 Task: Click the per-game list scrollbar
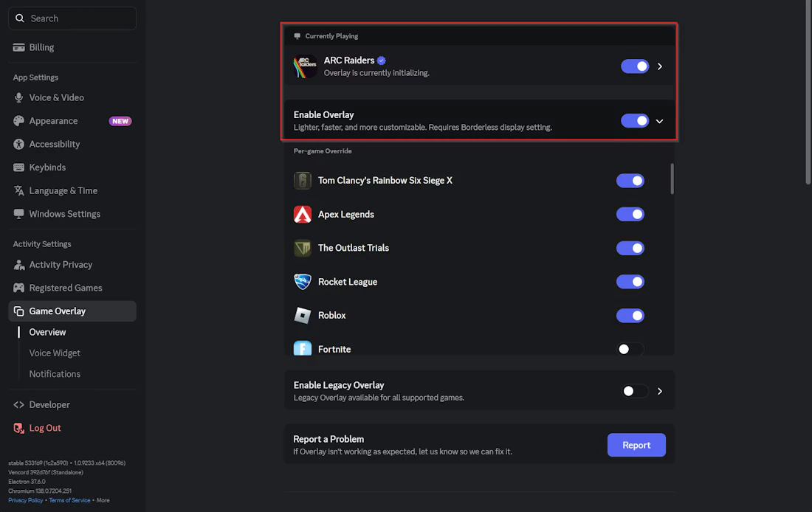[672, 179]
